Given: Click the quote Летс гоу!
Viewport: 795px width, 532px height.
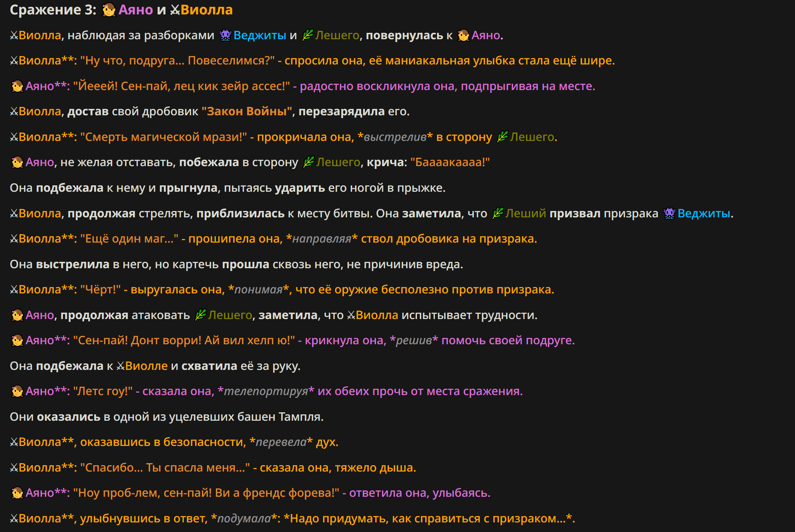Looking at the screenshot, I should 103,391.
